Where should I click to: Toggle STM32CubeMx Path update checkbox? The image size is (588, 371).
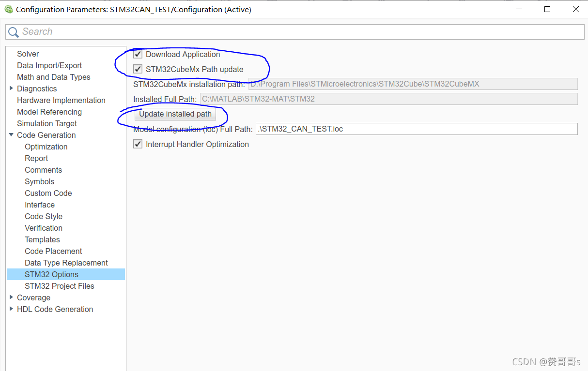coord(138,69)
